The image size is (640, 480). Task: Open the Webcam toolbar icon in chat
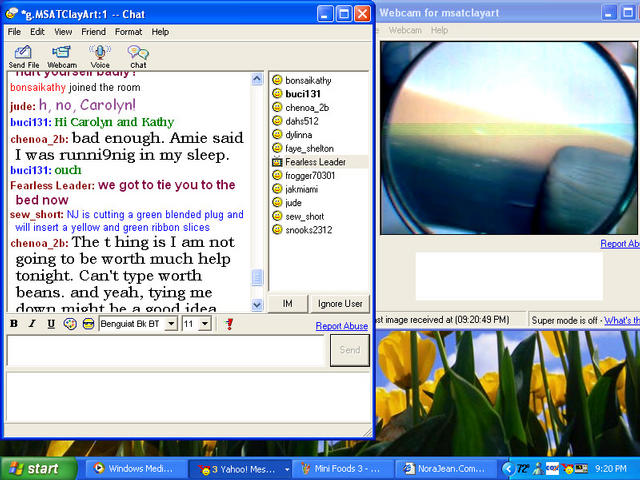(x=62, y=57)
